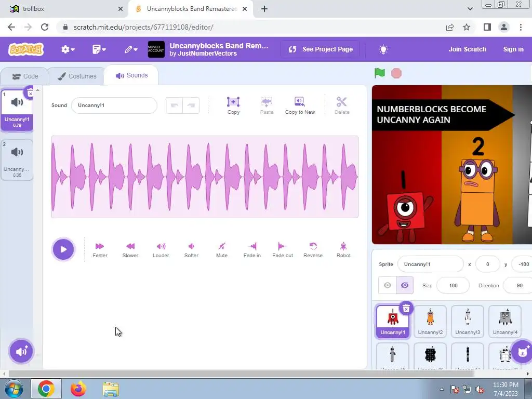Show hidden tray icons arrow
The width and height of the screenshot is (532, 399).
point(442,389)
